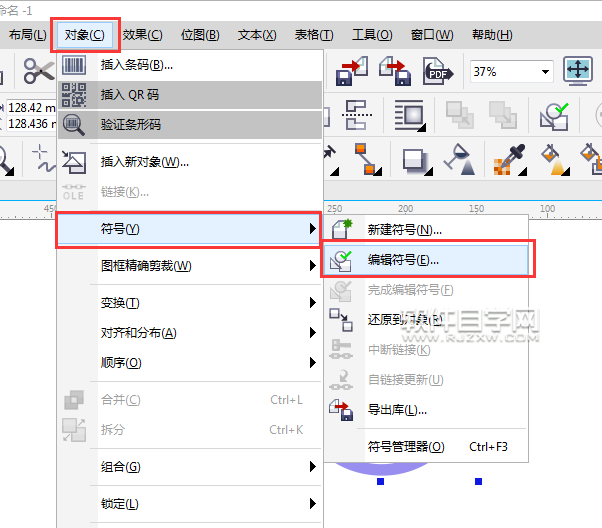This screenshot has width=602, height=528.
Task: Click the 128.436 height input field
Action: (x=31, y=124)
